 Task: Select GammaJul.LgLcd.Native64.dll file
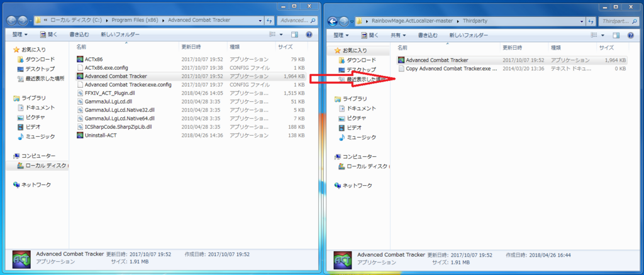(119, 118)
